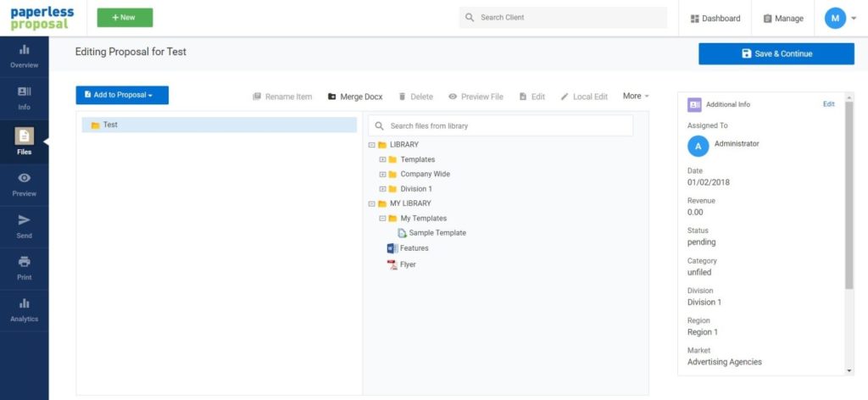This screenshot has width=868, height=400.
Task: Click the pending status value
Action: coord(701,242)
